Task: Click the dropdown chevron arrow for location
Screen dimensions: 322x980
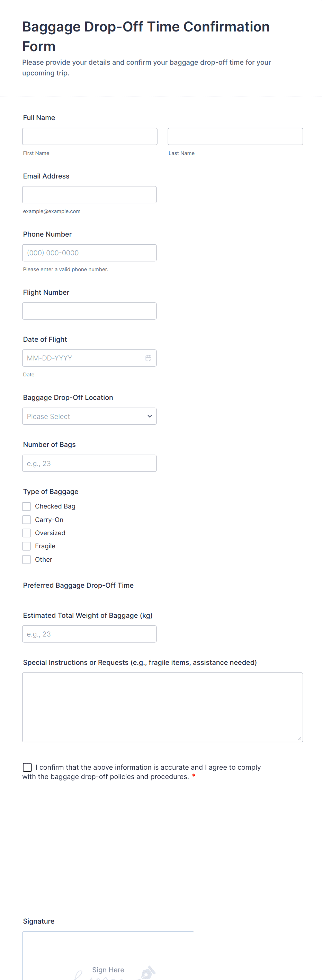Action: (150, 416)
